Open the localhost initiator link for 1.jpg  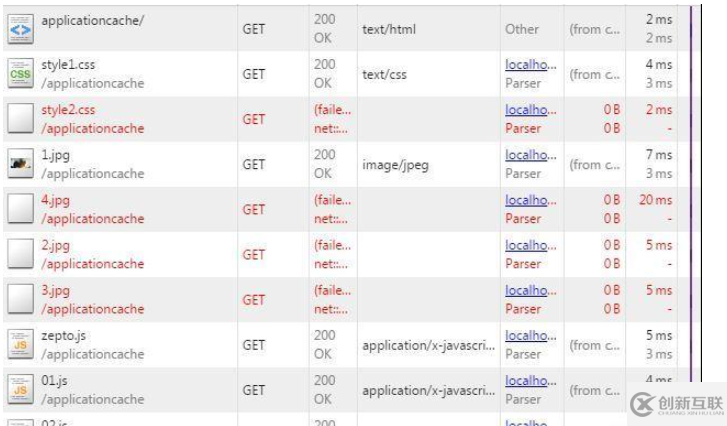click(530, 155)
